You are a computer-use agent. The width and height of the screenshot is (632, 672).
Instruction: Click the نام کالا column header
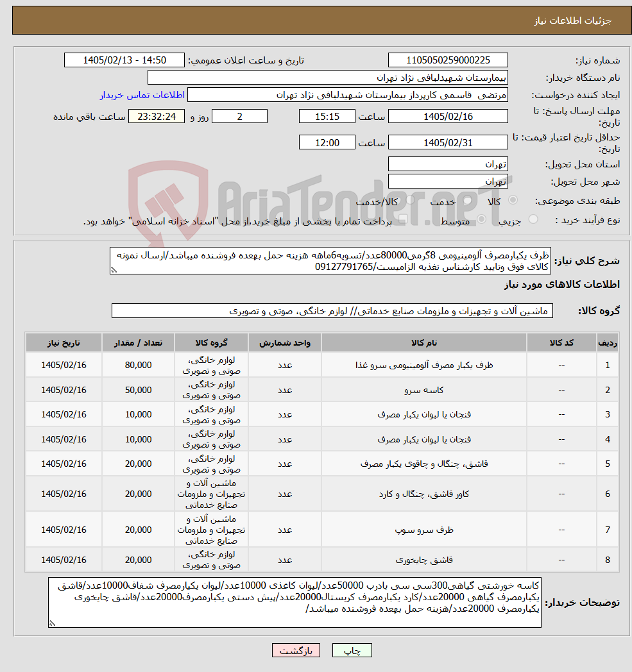[424, 343]
